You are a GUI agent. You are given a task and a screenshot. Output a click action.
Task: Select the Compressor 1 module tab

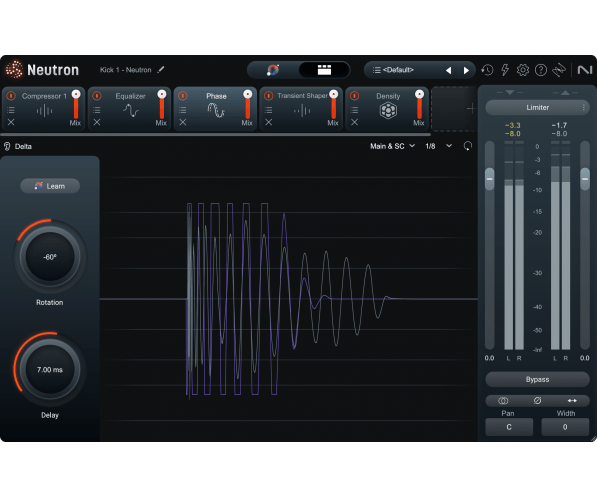click(43, 109)
